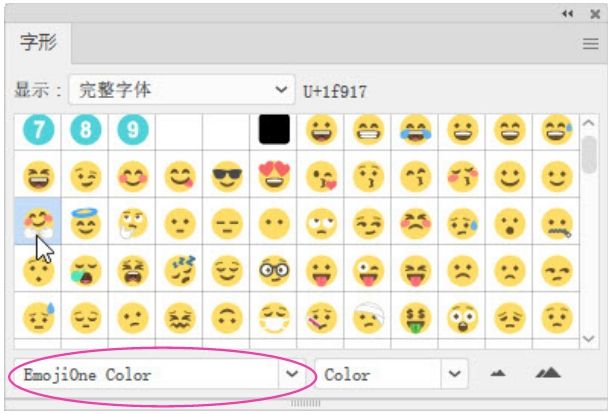Pick the winking tongue-out emoji

pyautogui.click(x=368, y=270)
